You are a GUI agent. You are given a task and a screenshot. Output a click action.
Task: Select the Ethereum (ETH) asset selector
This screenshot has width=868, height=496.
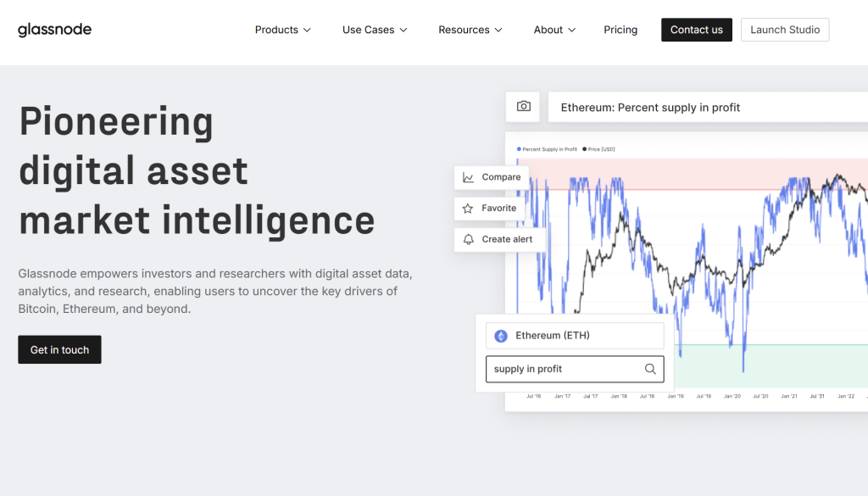(575, 336)
